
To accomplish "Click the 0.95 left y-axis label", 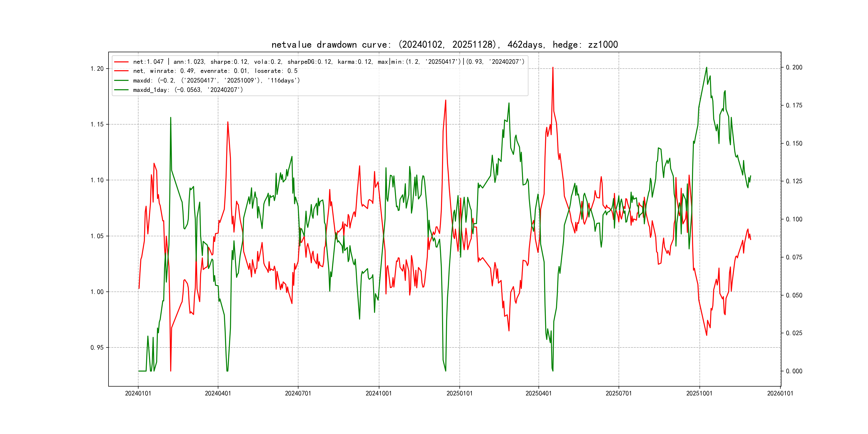I will (97, 347).
